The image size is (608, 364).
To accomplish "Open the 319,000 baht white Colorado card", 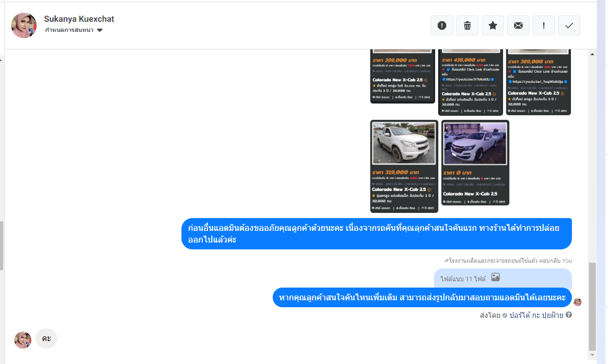I will [x=404, y=166].
